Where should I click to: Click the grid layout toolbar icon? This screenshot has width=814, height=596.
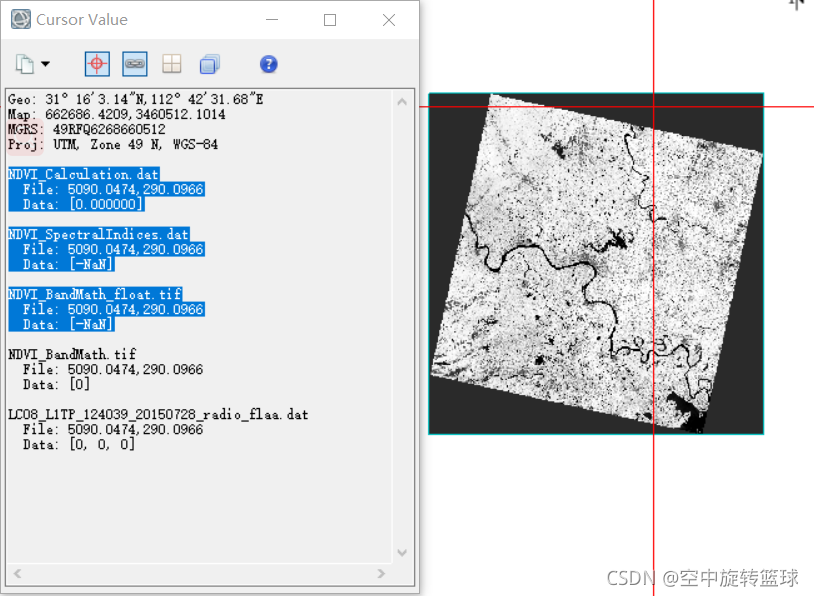[171, 64]
